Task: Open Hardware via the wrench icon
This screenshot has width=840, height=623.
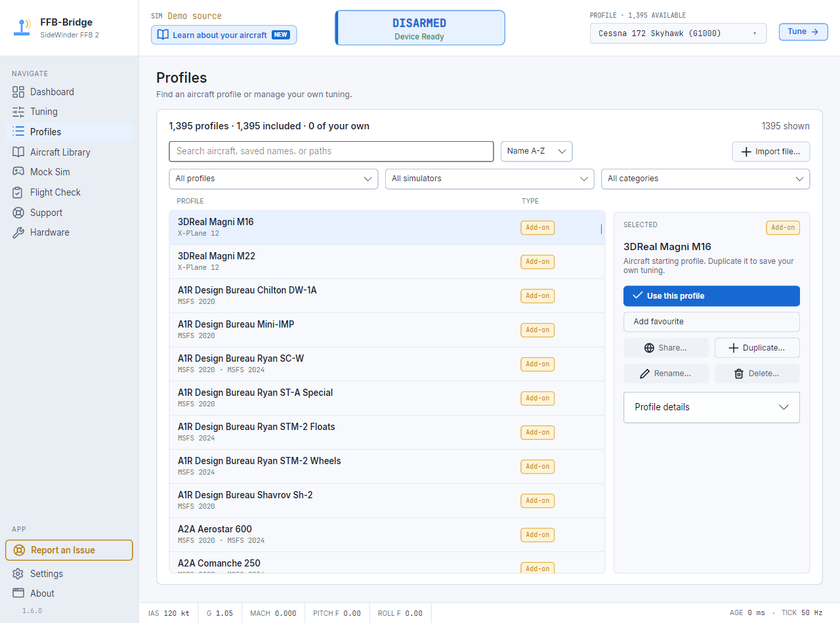Action: coord(18,232)
